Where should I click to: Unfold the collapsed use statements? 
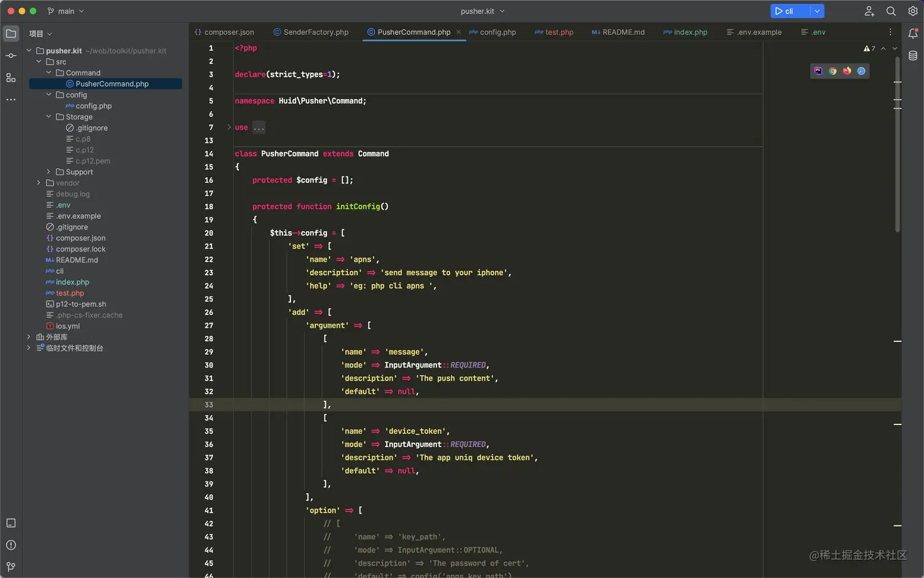229,127
